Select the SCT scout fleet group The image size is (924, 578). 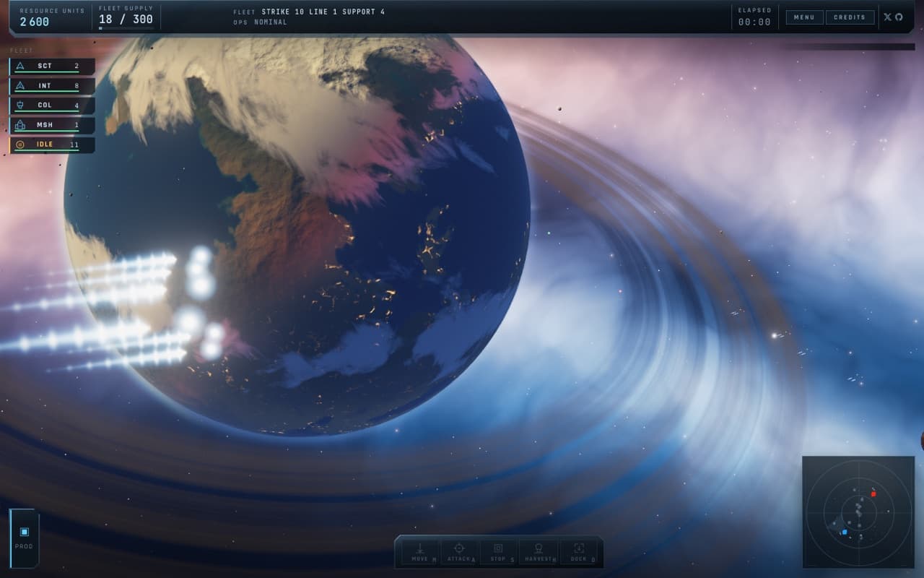pos(52,66)
